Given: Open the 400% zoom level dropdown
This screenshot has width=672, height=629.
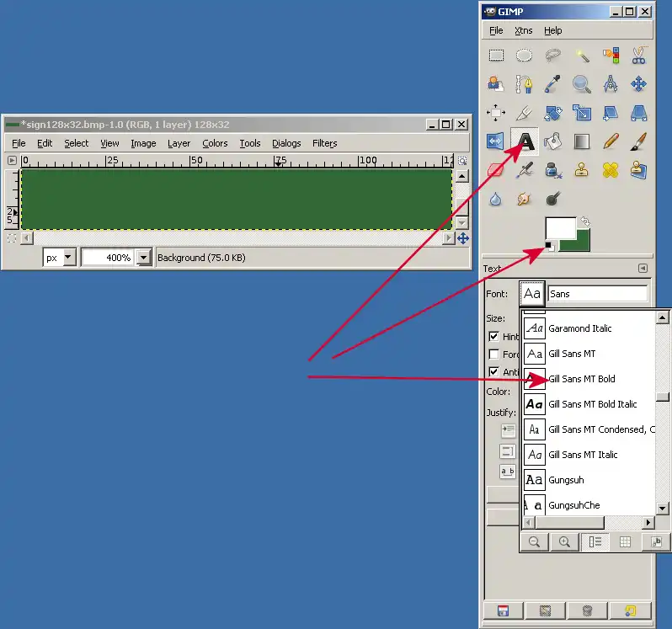Looking at the screenshot, I should pyautogui.click(x=143, y=258).
